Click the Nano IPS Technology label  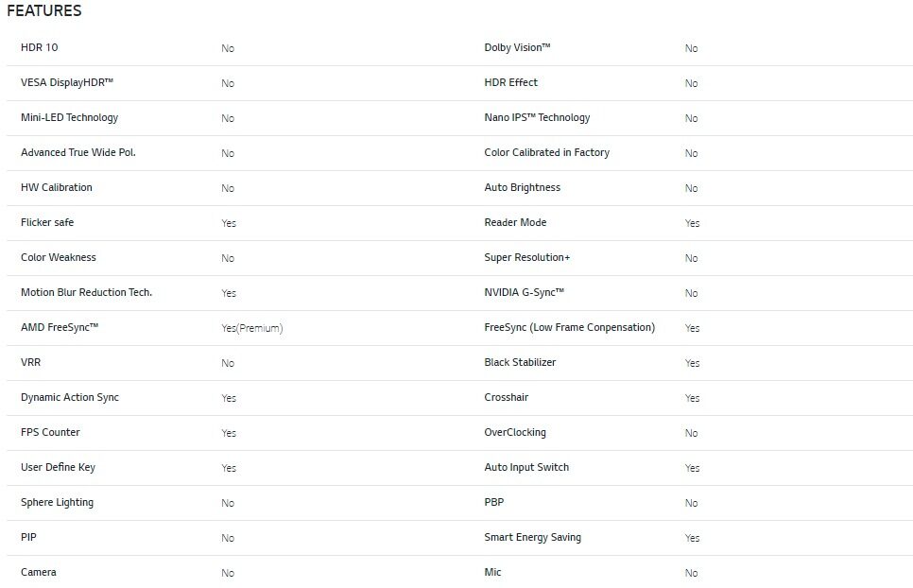pos(537,117)
